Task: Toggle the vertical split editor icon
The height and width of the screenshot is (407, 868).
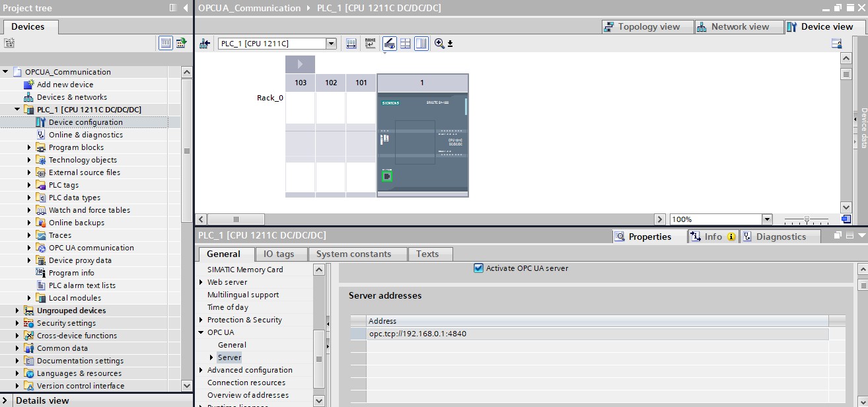Action: (421, 44)
